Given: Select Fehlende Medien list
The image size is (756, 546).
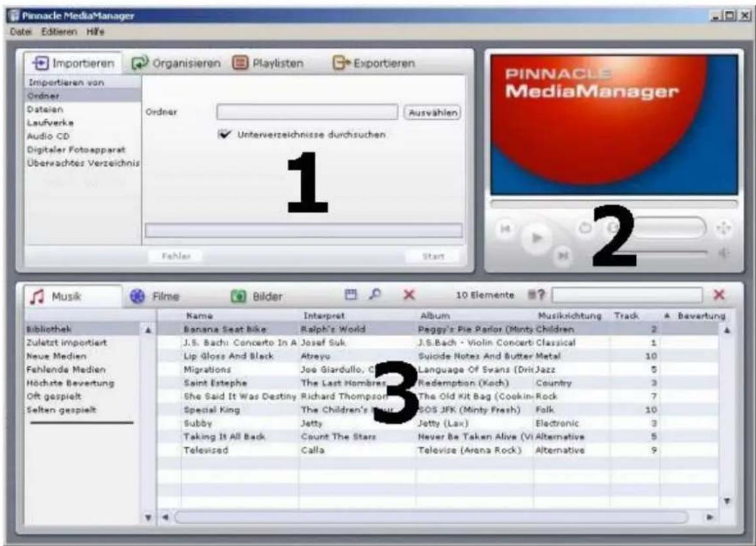Looking at the screenshot, I should click(x=82, y=369).
